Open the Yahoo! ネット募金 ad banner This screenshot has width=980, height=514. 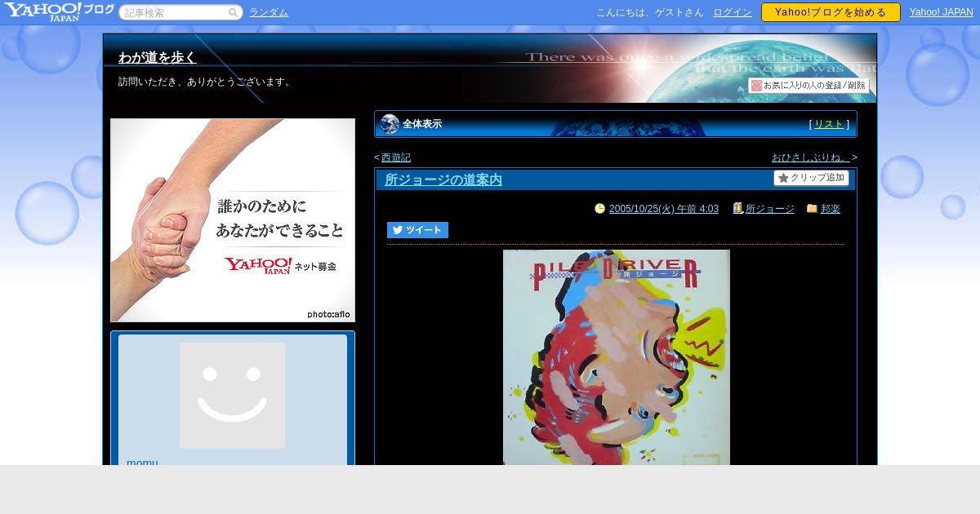(x=233, y=220)
